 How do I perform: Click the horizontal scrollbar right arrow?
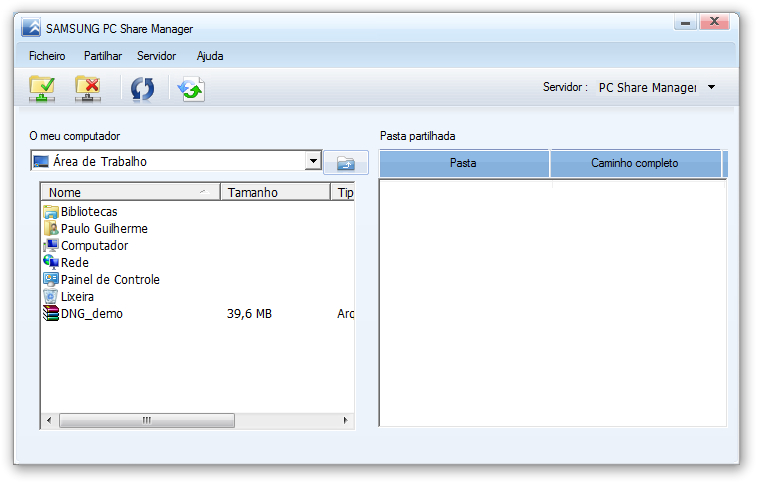[346, 420]
